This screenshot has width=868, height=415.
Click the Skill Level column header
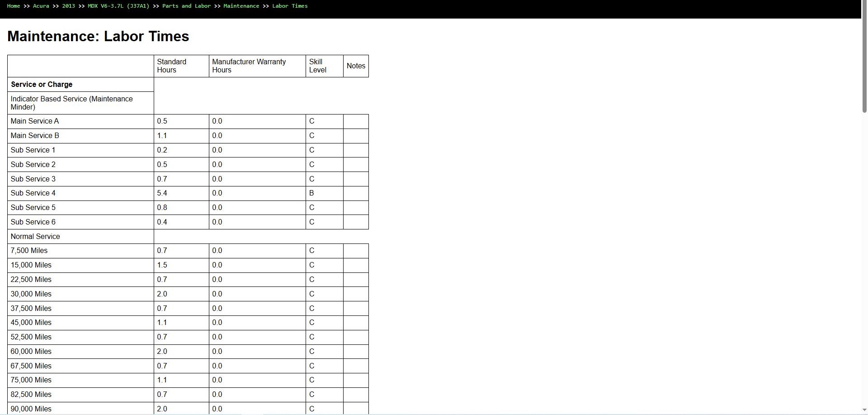pos(325,66)
